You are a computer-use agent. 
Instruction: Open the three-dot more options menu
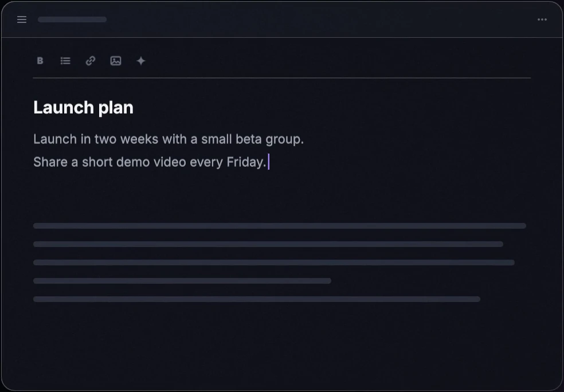(x=542, y=19)
